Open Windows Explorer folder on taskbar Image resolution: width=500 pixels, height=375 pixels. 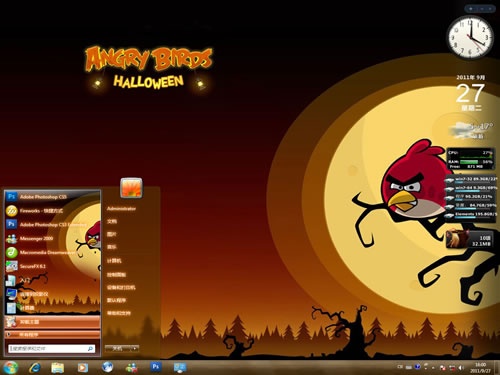tap(58, 367)
